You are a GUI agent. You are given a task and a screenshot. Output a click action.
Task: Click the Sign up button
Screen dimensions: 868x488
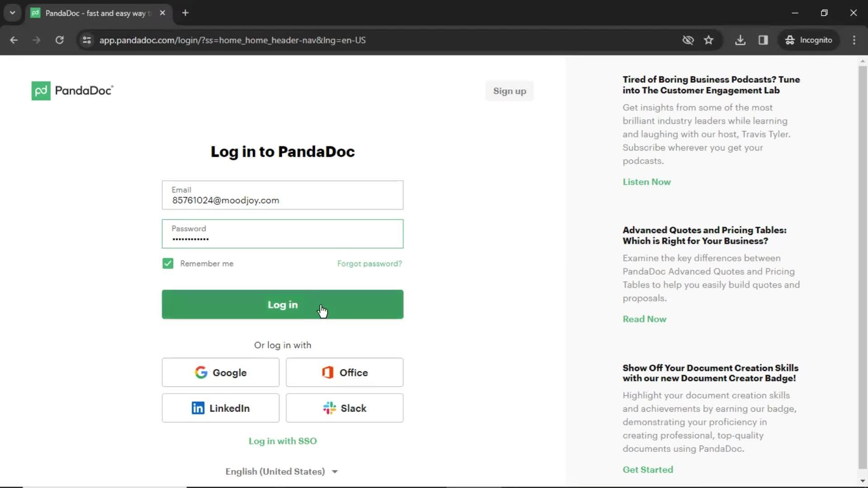pyautogui.click(x=509, y=90)
